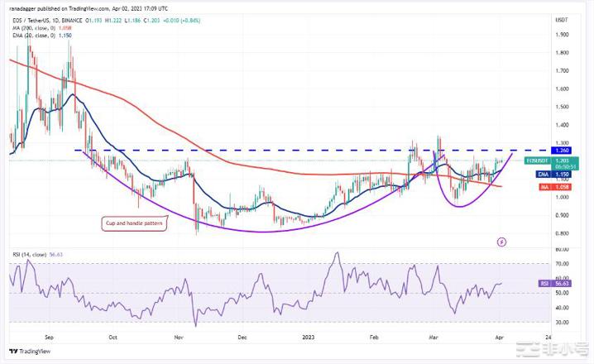Click the Nov label on the time axis
Image resolution: width=594 pixels, height=364 pixels.
pos(180,338)
